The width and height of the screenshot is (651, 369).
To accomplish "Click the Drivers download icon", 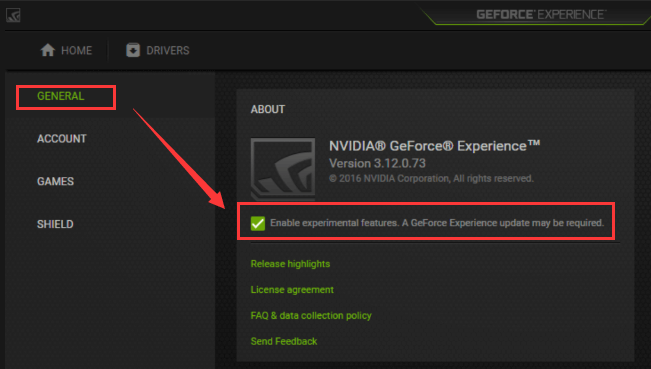I will pos(133,50).
